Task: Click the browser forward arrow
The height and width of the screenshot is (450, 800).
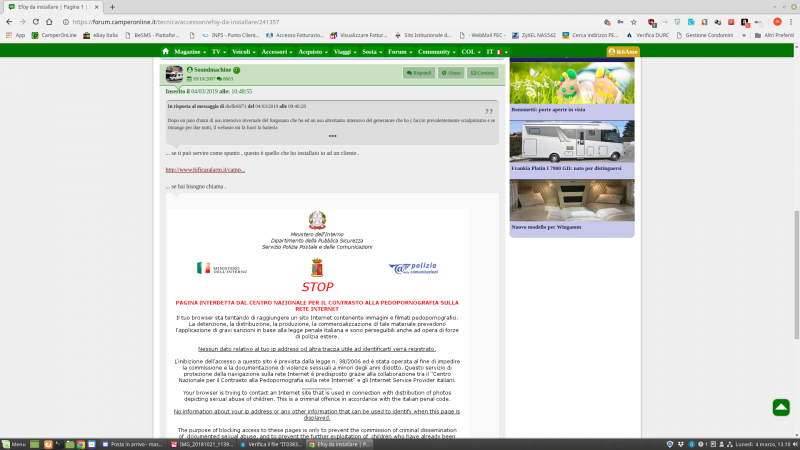Action: click(x=22, y=22)
